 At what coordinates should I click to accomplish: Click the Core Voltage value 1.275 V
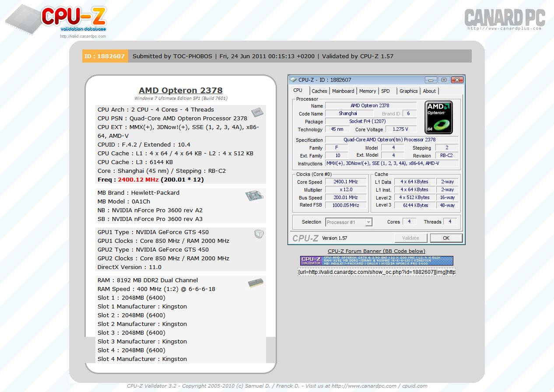pos(400,129)
